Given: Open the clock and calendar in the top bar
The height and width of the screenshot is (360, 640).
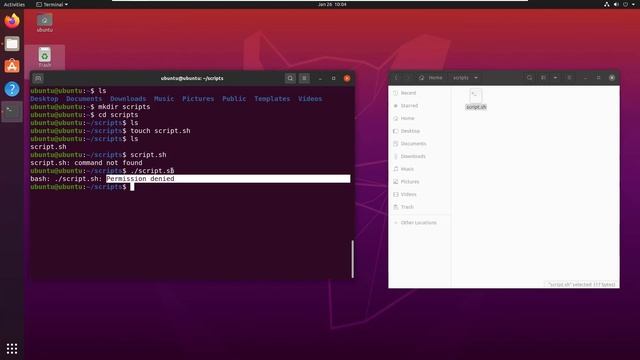Looking at the screenshot, I should point(332,4).
